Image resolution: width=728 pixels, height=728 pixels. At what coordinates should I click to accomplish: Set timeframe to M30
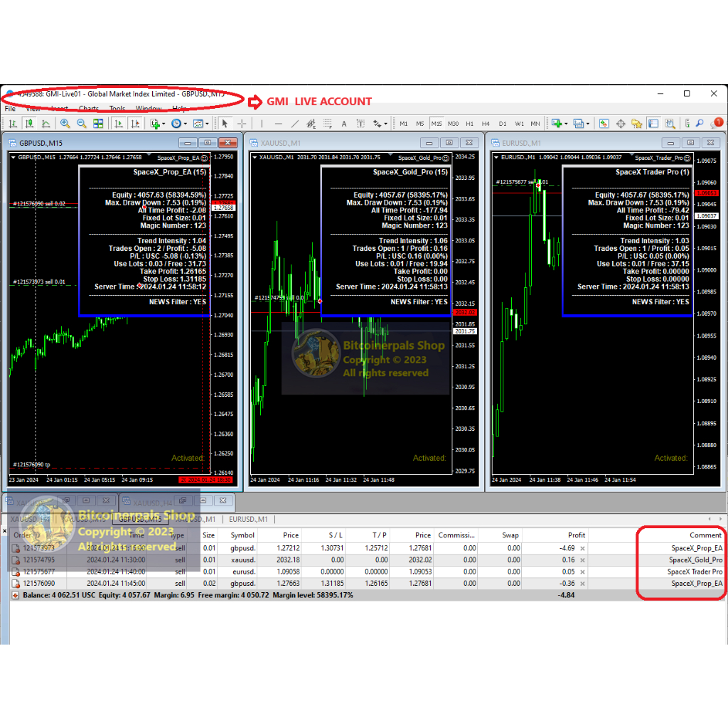tap(453, 124)
